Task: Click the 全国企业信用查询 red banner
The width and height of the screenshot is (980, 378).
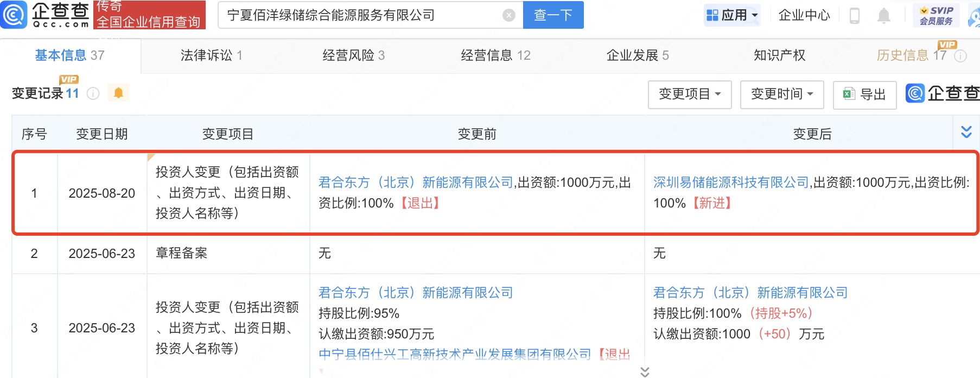Action: tap(149, 15)
